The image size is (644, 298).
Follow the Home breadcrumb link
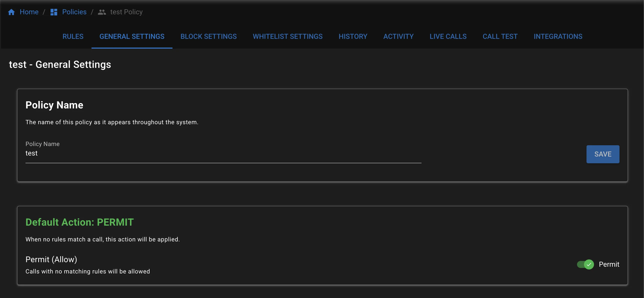[29, 12]
